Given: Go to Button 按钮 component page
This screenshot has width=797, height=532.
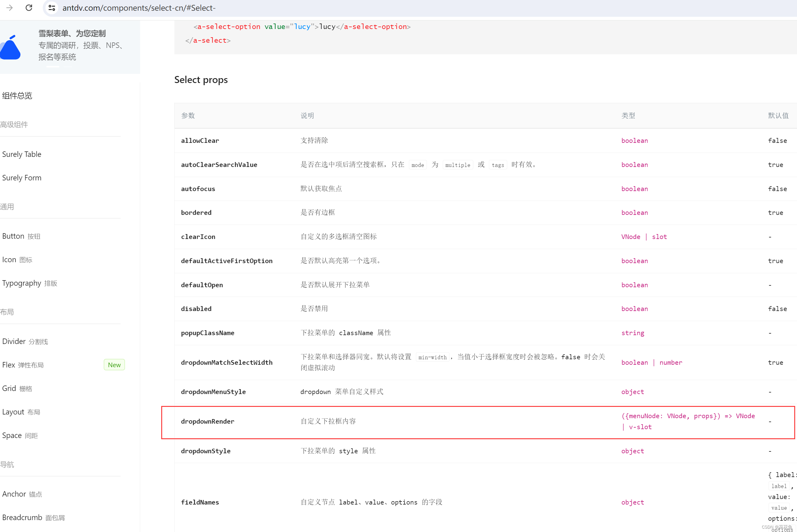Looking at the screenshot, I should point(21,236).
